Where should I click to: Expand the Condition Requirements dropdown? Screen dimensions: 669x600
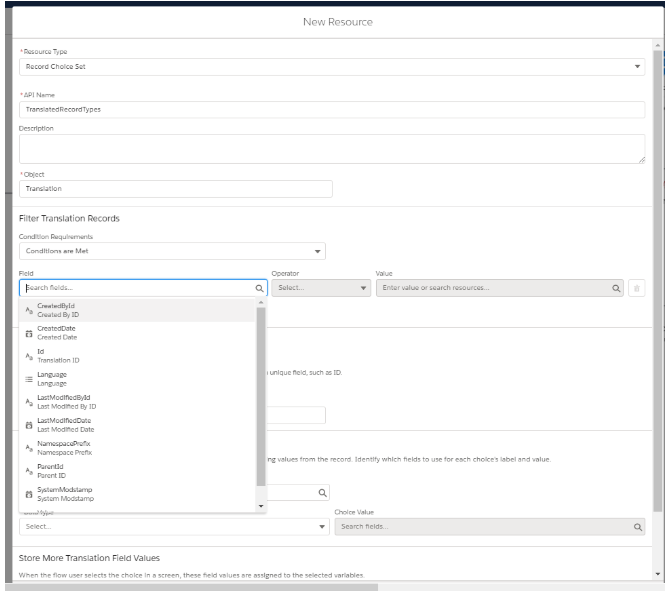tap(172, 251)
